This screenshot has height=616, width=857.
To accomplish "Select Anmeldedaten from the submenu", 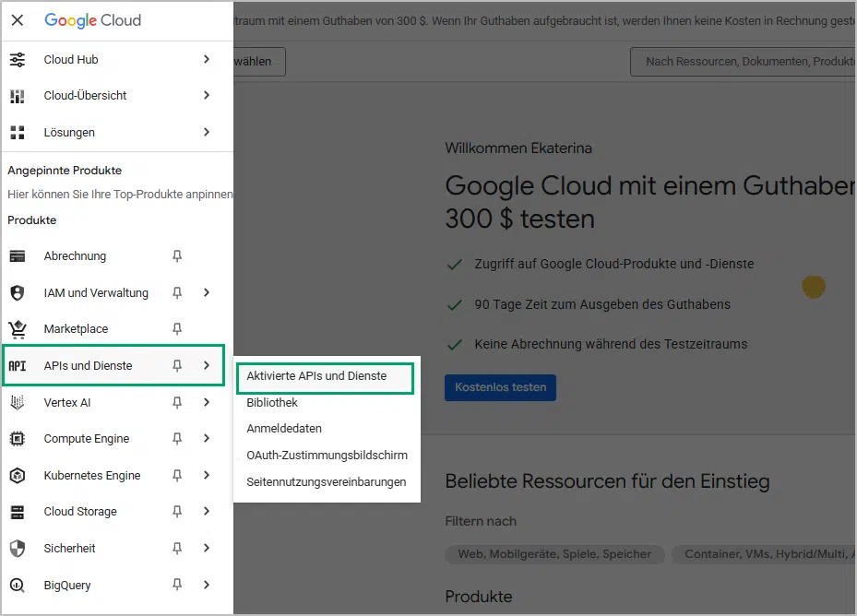I will coord(284,429).
